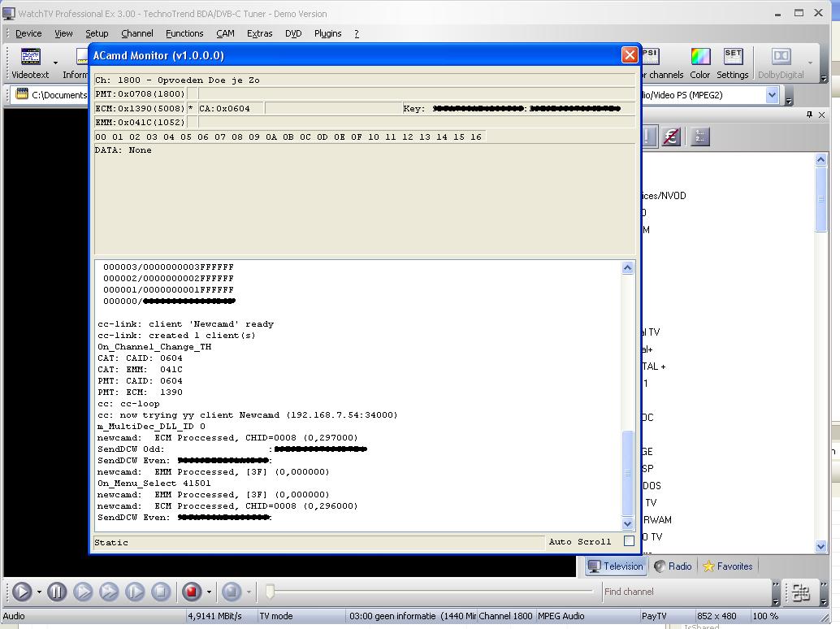Image resolution: width=840 pixels, height=629 pixels.
Task: Click the slow forward playback button
Action: click(83, 592)
